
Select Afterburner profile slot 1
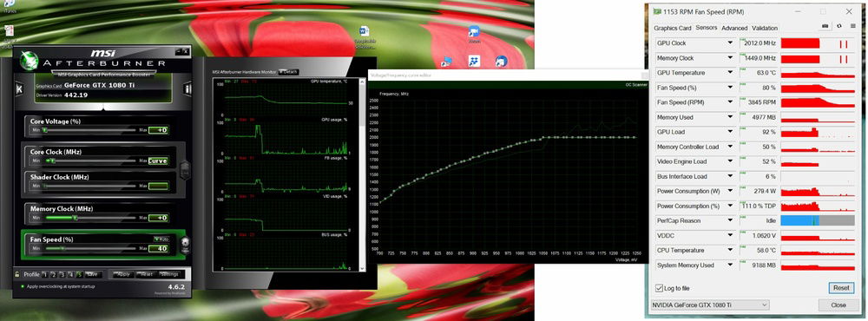[x=45, y=274]
